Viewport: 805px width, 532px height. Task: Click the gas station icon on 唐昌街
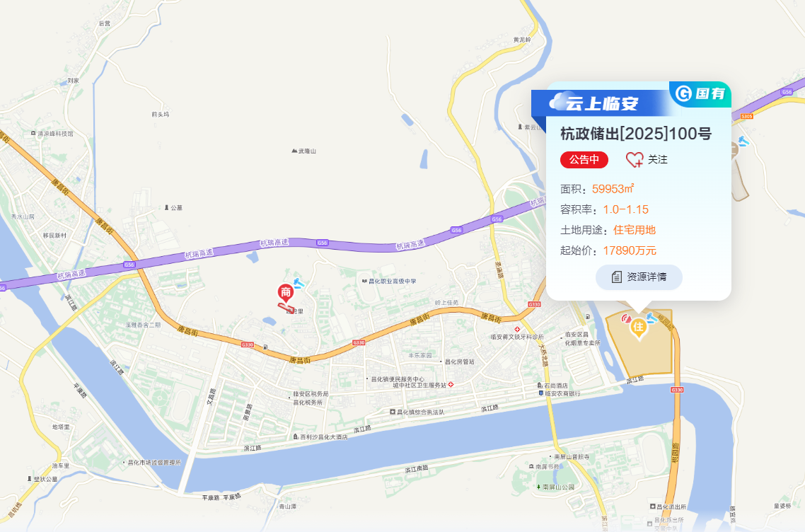(265, 347)
